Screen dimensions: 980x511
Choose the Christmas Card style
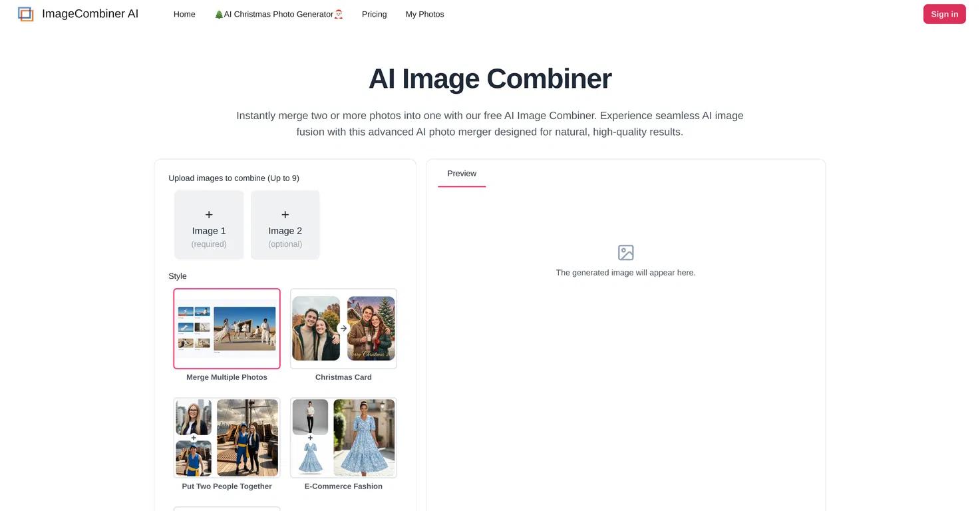point(343,329)
